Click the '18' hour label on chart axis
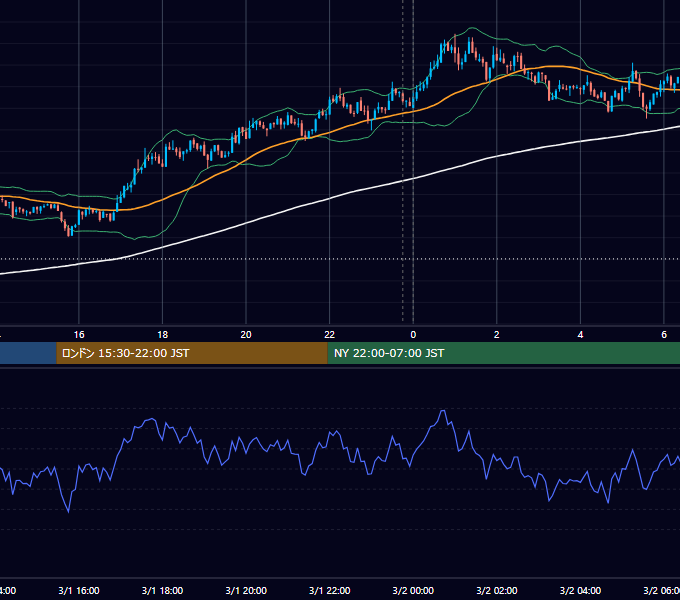680x600 pixels. tap(163, 335)
